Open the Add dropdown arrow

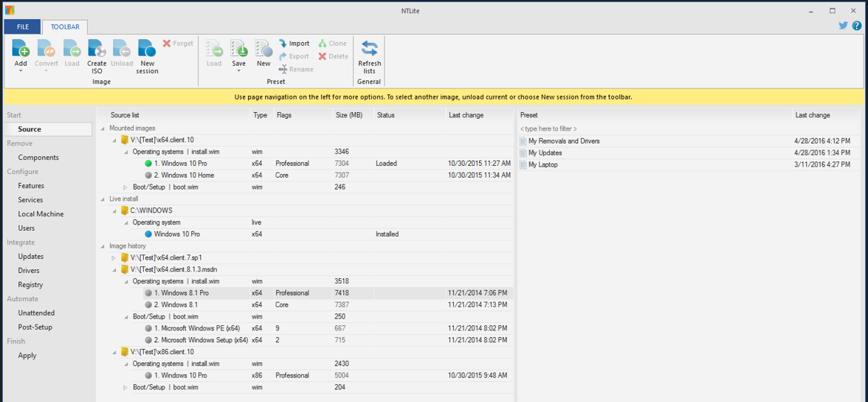click(x=21, y=72)
